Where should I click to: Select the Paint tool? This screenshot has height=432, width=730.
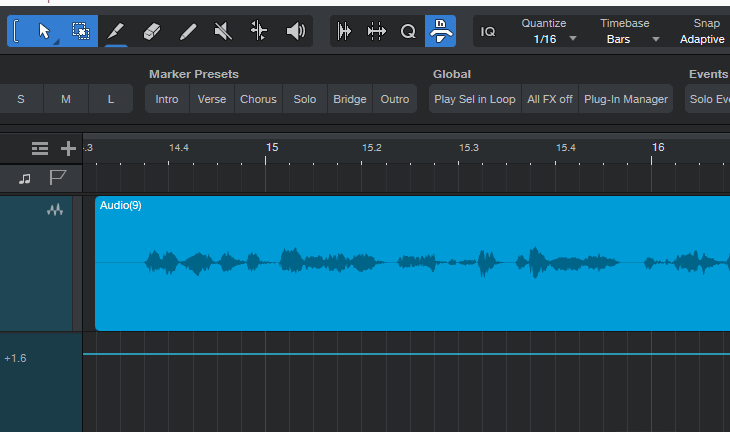[188, 31]
